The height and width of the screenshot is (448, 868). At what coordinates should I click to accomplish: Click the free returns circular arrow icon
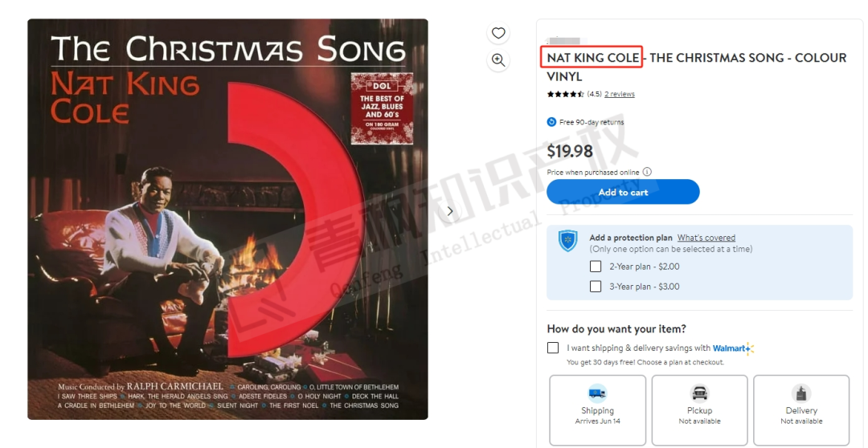pos(551,122)
